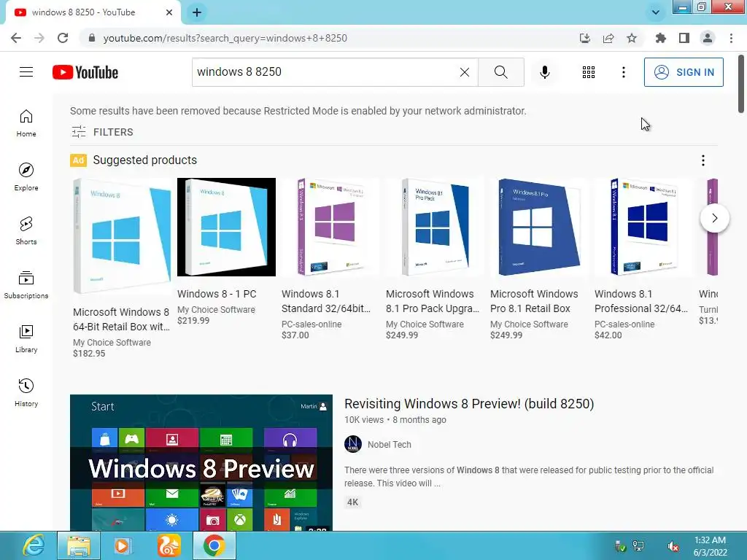747x560 pixels.
Task: Click the $219.99 price text
Action: [193, 321]
